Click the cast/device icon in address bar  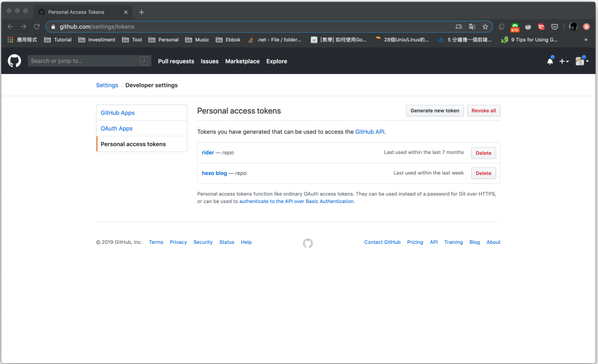point(459,27)
